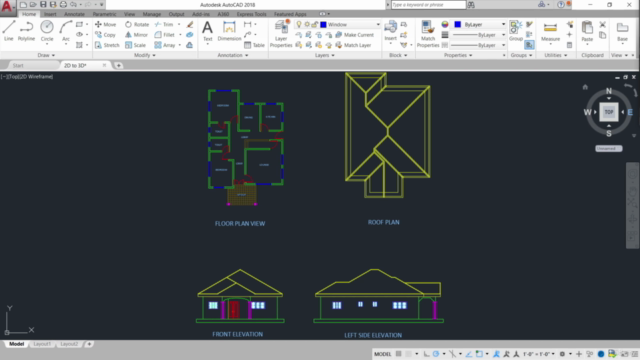Activate the Move command
This screenshot has width=640, height=360.
[106, 24]
